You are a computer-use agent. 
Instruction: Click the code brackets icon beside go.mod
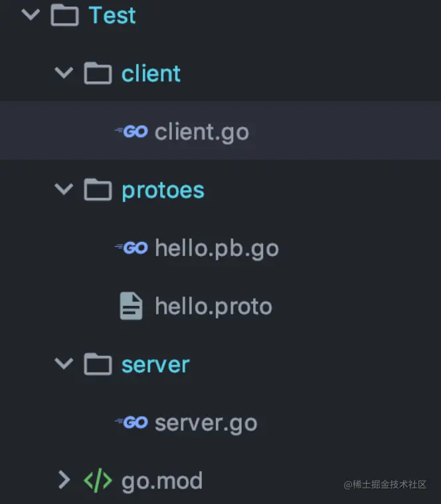tap(98, 480)
